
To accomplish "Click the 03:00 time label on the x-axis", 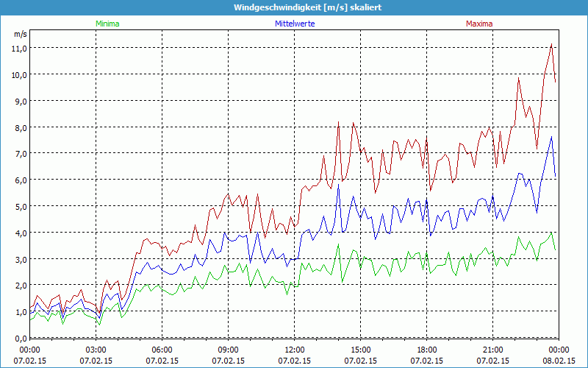I will [x=96, y=350].
